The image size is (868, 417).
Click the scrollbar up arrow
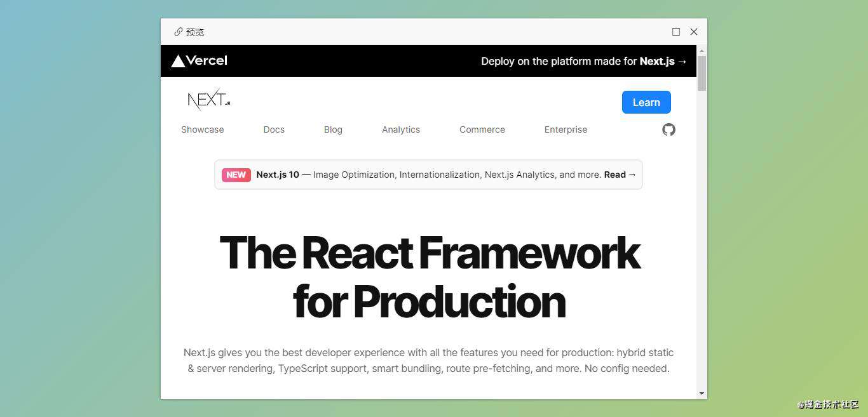(702, 50)
